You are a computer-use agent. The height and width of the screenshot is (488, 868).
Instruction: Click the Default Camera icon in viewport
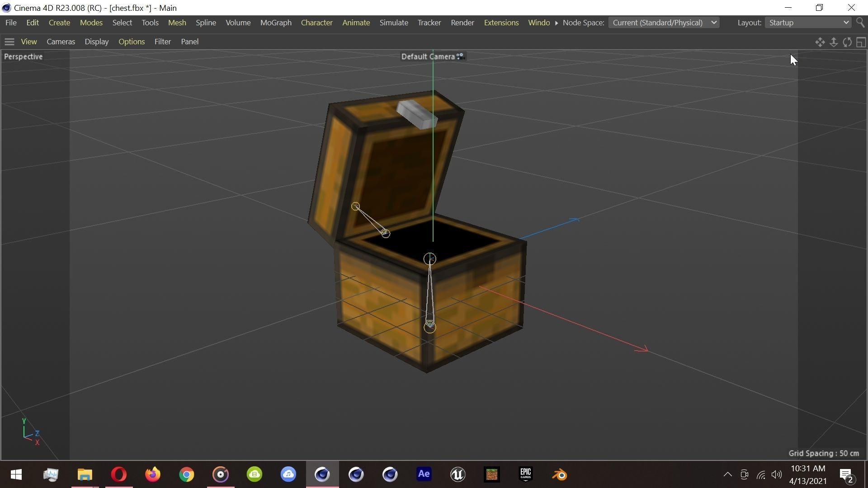pyautogui.click(x=460, y=56)
